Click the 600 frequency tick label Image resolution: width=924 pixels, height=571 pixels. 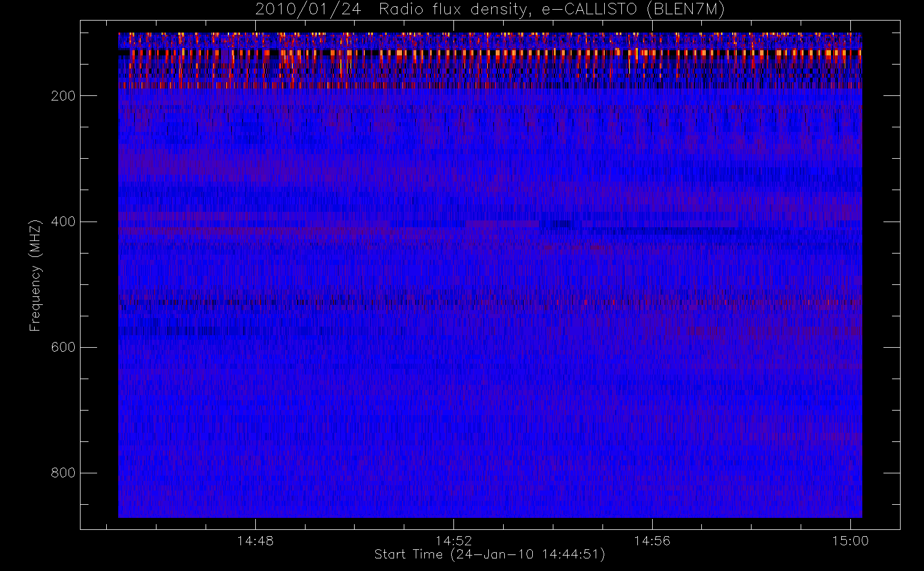pos(63,347)
